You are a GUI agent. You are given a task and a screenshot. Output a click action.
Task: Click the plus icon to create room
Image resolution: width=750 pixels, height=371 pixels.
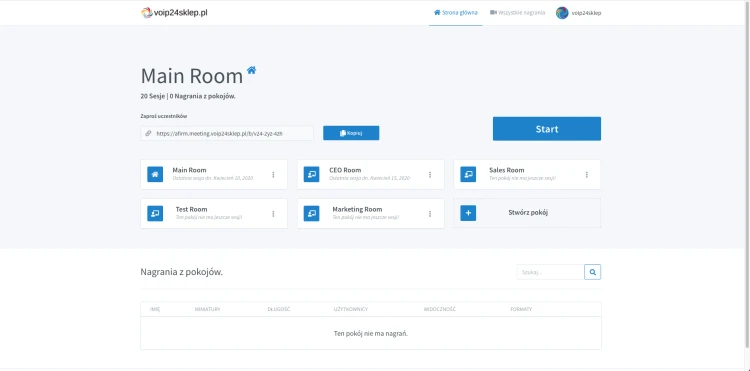(x=468, y=213)
